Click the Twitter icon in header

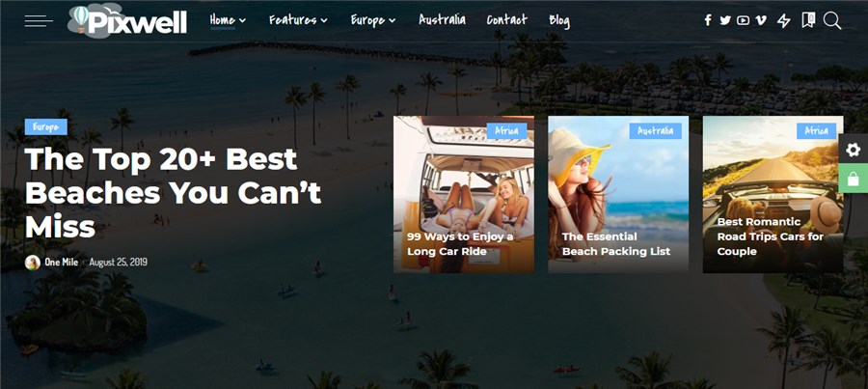725,20
